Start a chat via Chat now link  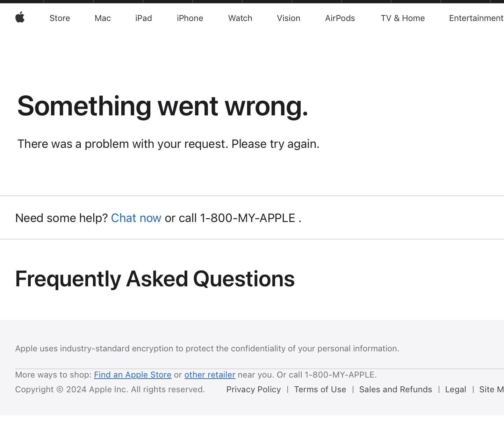click(x=136, y=218)
